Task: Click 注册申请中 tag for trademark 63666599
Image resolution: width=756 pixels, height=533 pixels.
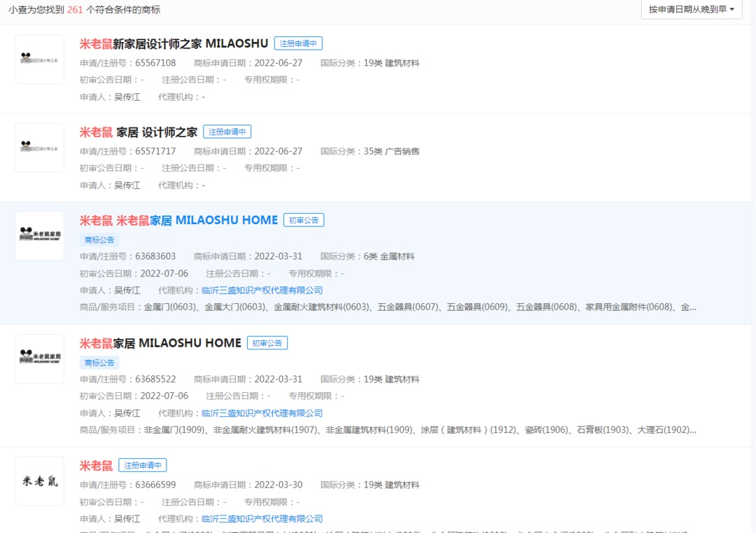Action: pos(143,466)
